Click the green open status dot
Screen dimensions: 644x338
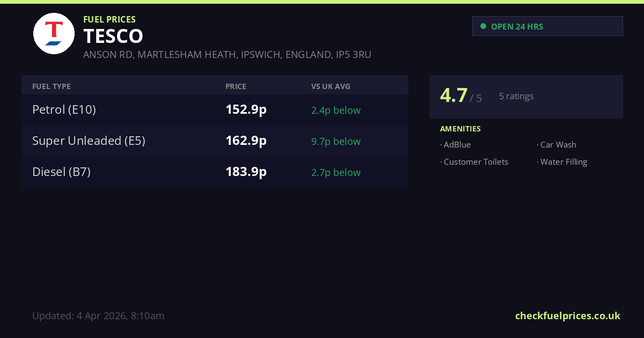coord(484,25)
